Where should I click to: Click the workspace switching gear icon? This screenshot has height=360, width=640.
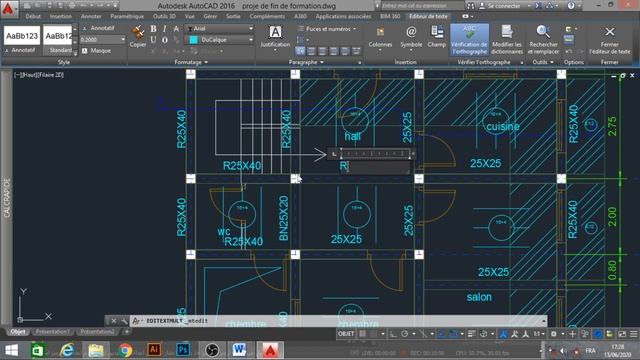(x=554, y=334)
